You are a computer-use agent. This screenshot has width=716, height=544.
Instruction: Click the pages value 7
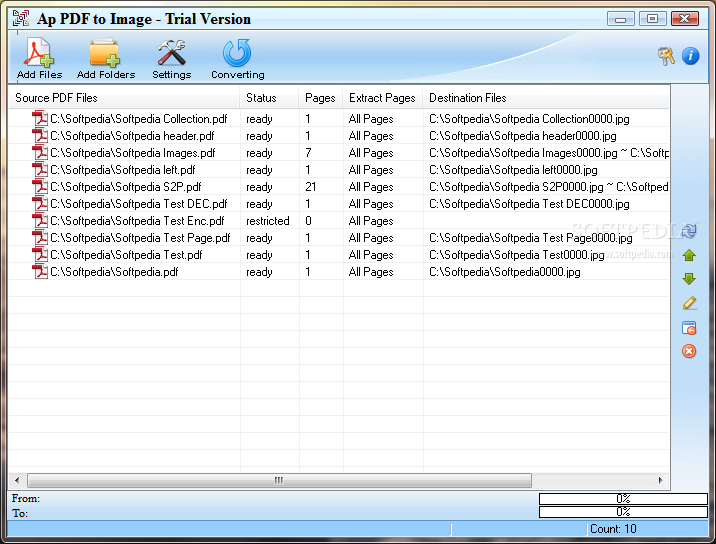[308, 153]
